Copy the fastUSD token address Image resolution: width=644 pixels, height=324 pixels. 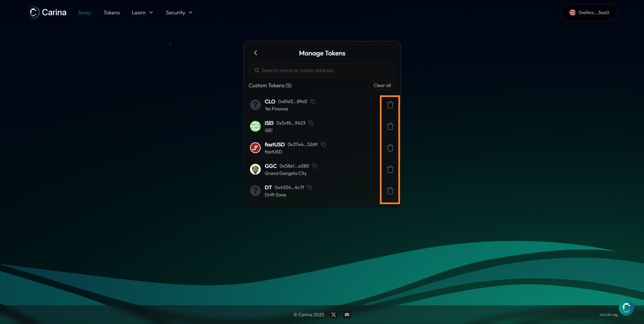[x=324, y=144]
